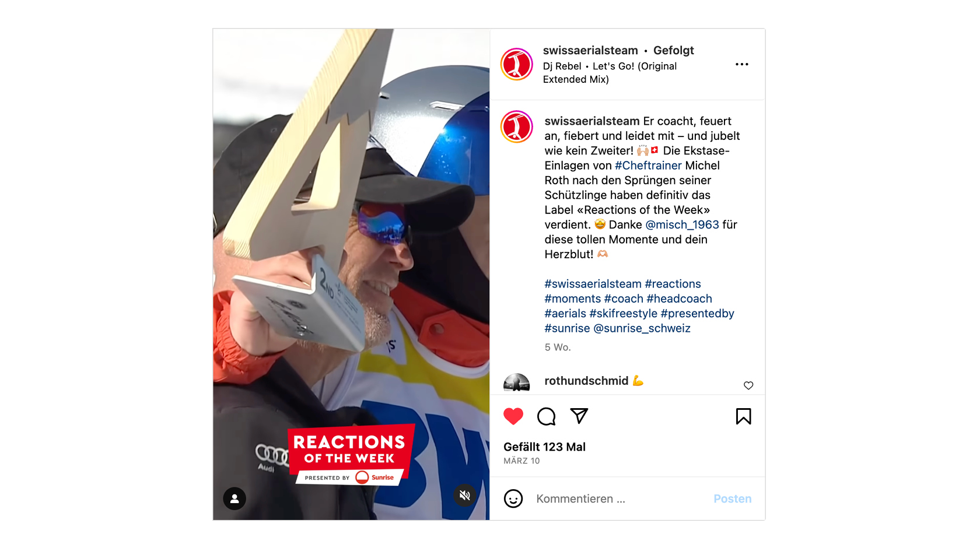The image size is (980, 551).
Task: Unmute the video with the speaker icon
Action: pos(465,496)
